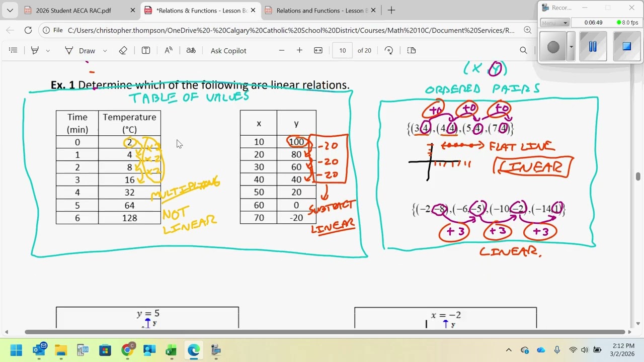The image size is (644, 362).
Task: Open the Calculator app in the taskbar
Action: pyautogui.click(x=83, y=350)
